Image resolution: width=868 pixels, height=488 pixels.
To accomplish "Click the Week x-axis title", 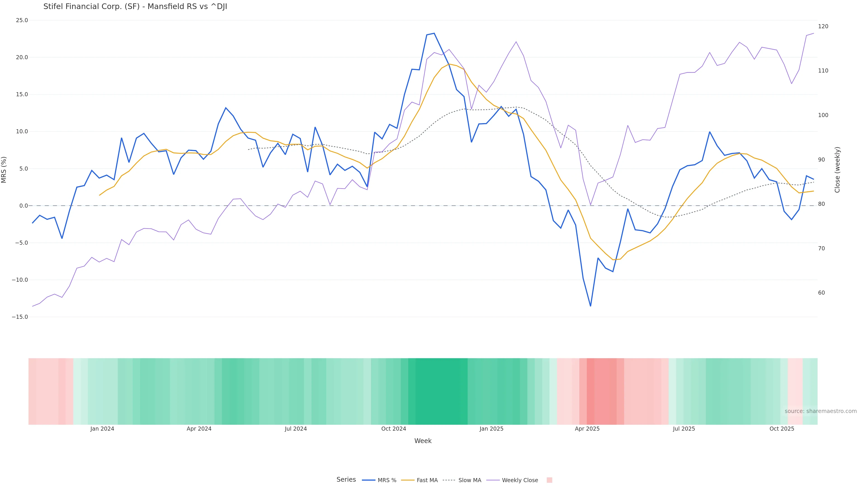I will (x=423, y=441).
